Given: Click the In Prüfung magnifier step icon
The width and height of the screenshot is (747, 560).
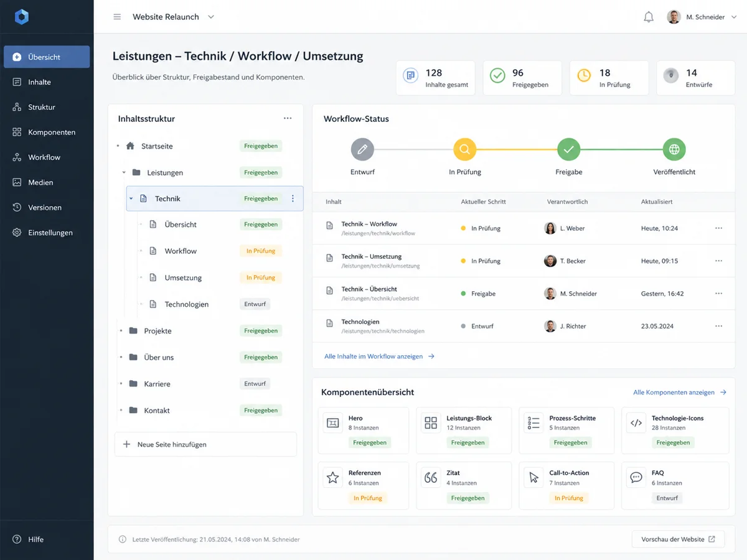Looking at the screenshot, I should pos(464,149).
